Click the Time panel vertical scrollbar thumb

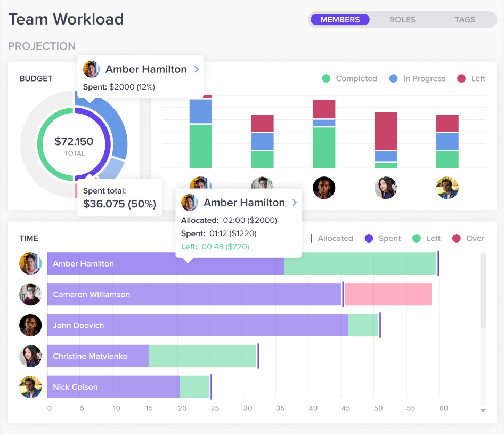click(x=483, y=291)
